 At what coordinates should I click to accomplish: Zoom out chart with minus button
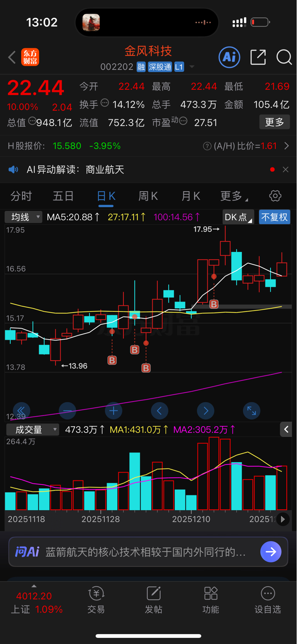(x=67, y=411)
